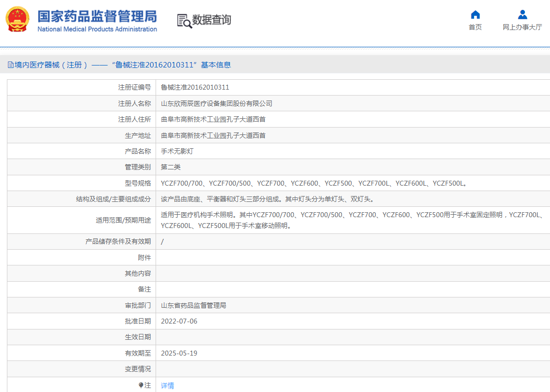The width and height of the screenshot is (550, 392).
Task: Open the 网上办事大厅 text label
Action: tap(522, 28)
